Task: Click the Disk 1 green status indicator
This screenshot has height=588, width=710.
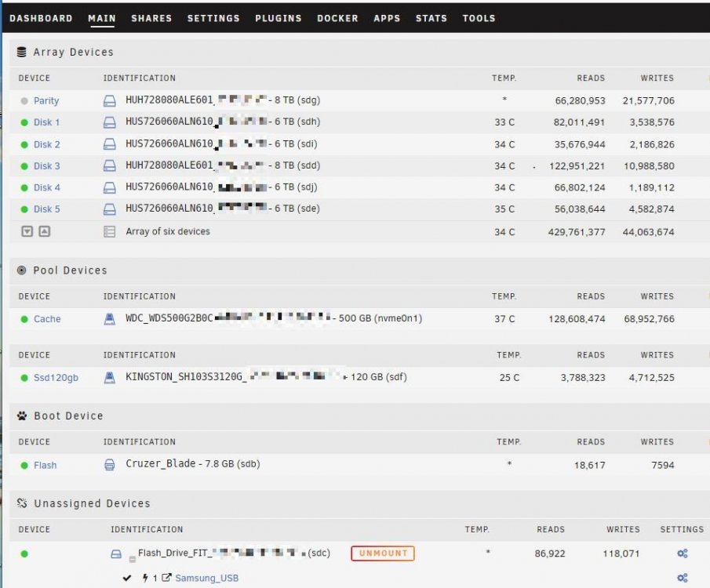Action: (x=24, y=122)
